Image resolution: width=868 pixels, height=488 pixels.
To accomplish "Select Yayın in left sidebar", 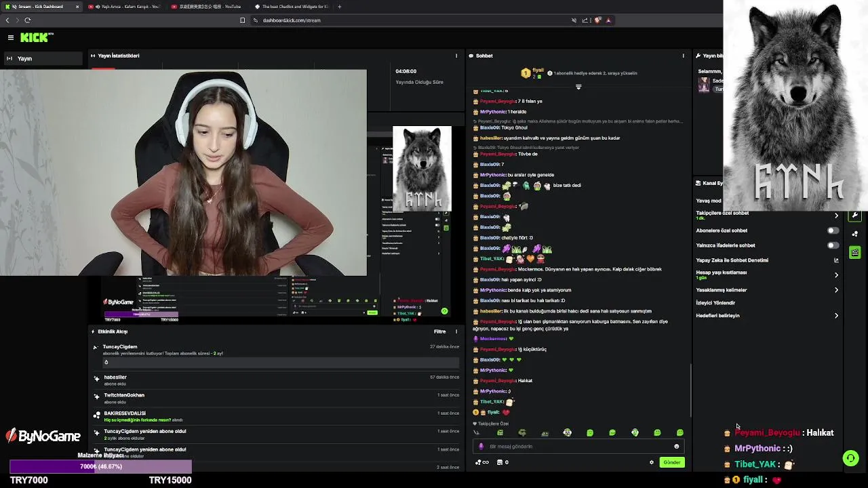I will tap(43, 58).
